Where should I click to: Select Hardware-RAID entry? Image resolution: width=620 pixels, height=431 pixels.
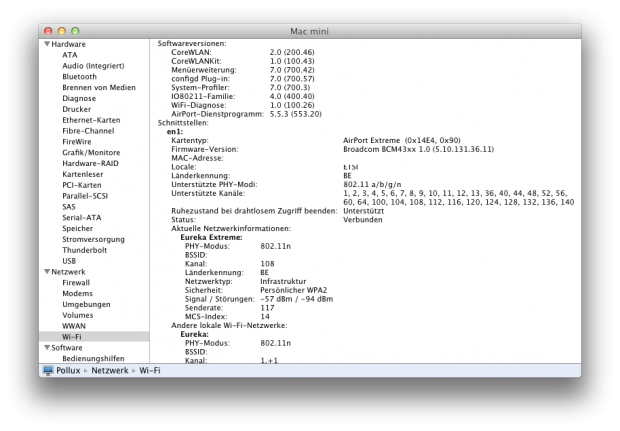click(x=91, y=163)
